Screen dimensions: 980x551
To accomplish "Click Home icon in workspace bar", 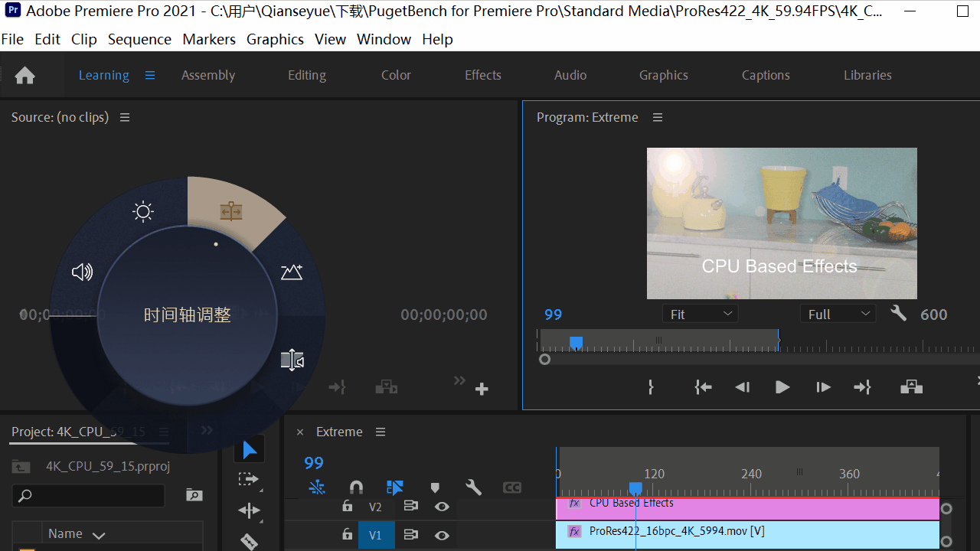I will coord(25,75).
